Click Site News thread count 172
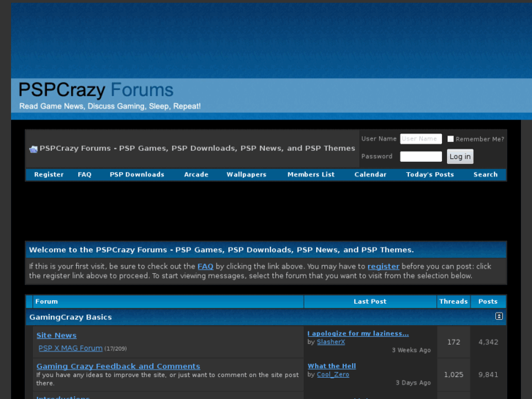532x399 pixels. pyautogui.click(x=453, y=342)
